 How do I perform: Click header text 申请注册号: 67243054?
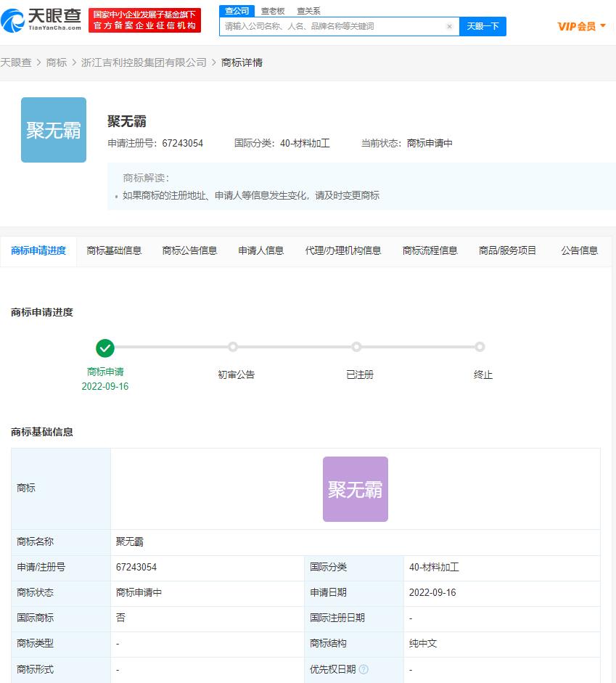click(x=155, y=143)
